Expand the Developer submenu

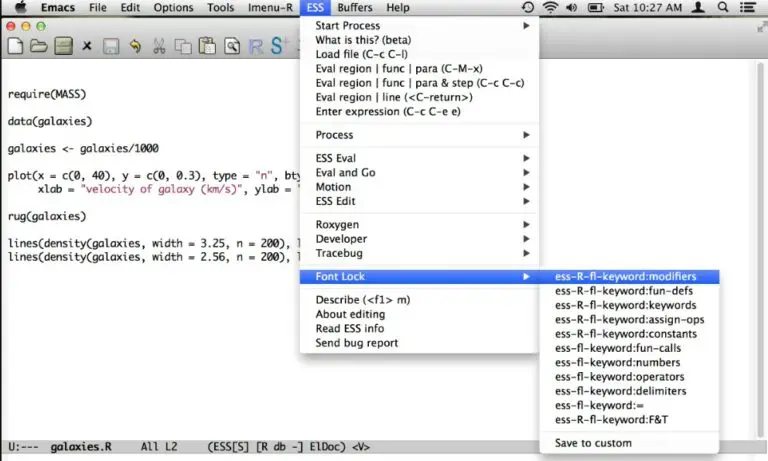419,239
